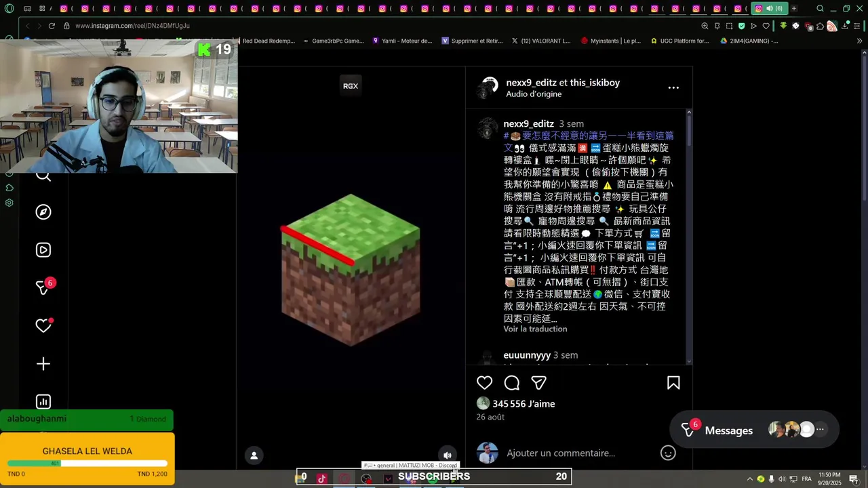Reload the page
868x488 pixels.
coord(52,26)
